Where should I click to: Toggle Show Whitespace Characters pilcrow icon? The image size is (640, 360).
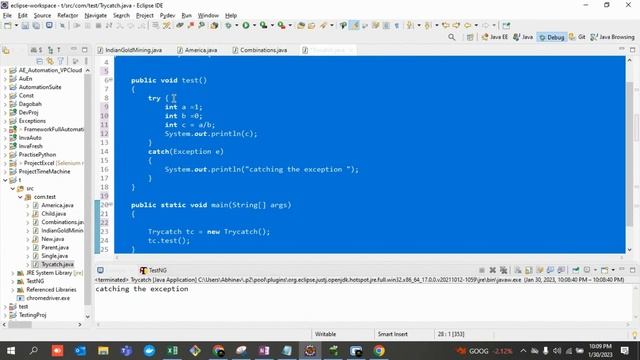click(396, 25)
